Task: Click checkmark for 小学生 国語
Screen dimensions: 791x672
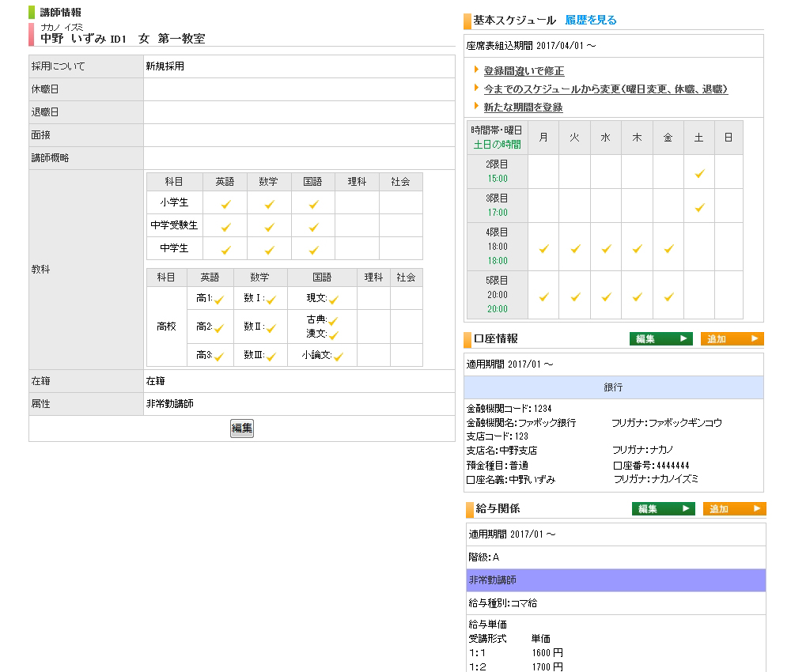Action: coord(314,204)
